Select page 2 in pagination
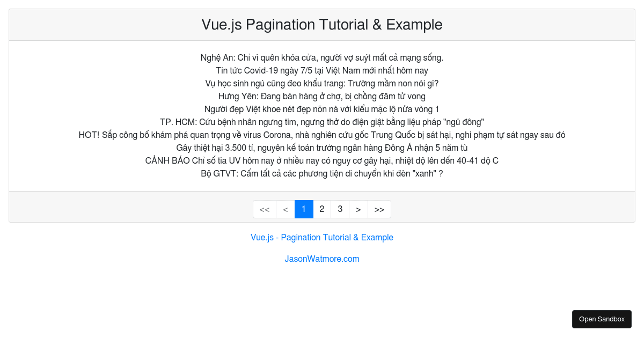The image size is (644, 338). [322, 209]
